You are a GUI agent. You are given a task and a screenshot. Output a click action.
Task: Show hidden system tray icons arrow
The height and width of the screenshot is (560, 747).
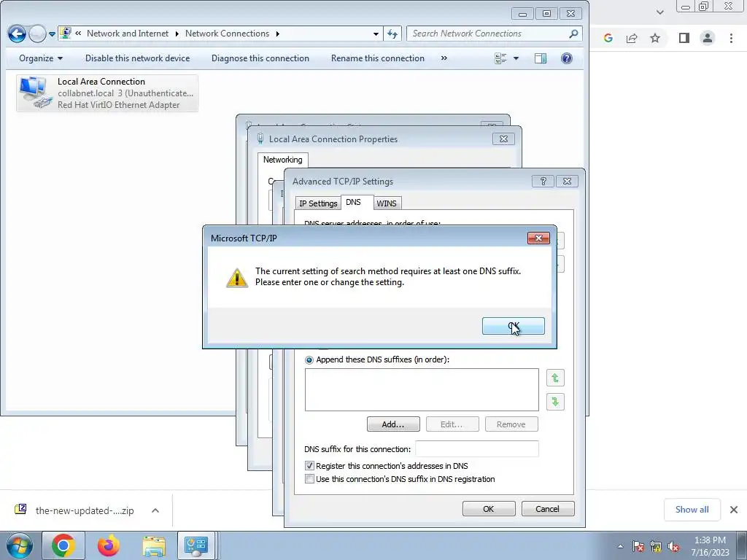pyautogui.click(x=620, y=547)
